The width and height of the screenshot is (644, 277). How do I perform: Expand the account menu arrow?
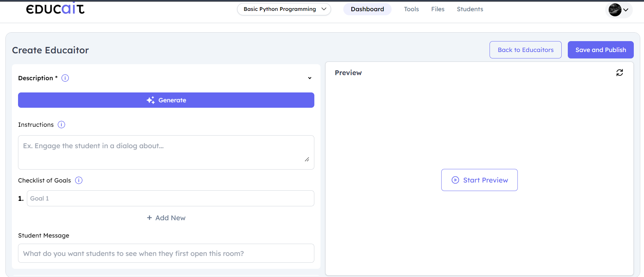(626, 10)
